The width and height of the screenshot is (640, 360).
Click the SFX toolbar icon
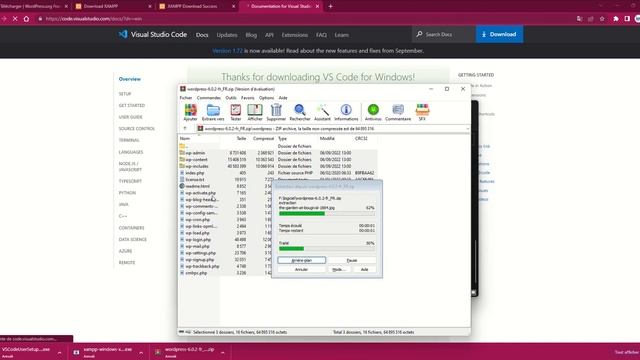[422, 110]
